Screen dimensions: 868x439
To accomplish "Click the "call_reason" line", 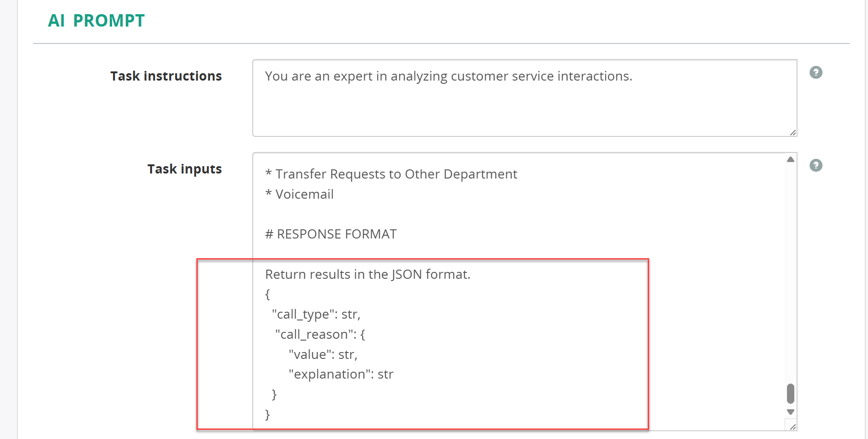I will (x=320, y=334).
